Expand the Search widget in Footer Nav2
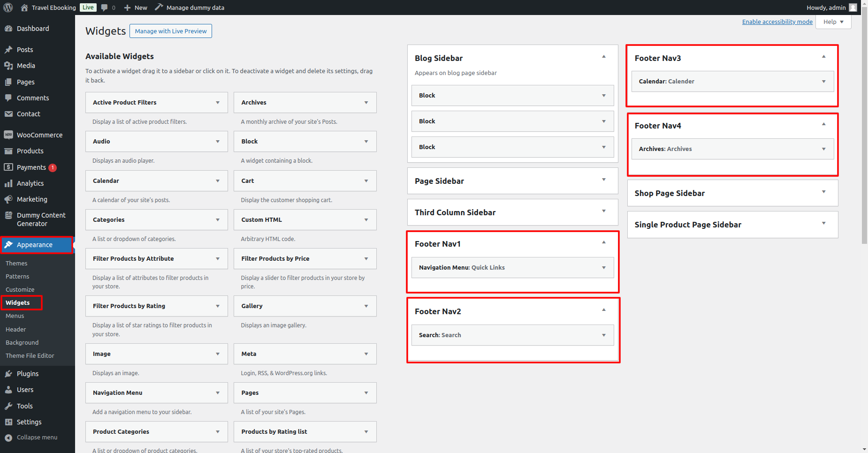 (x=604, y=335)
